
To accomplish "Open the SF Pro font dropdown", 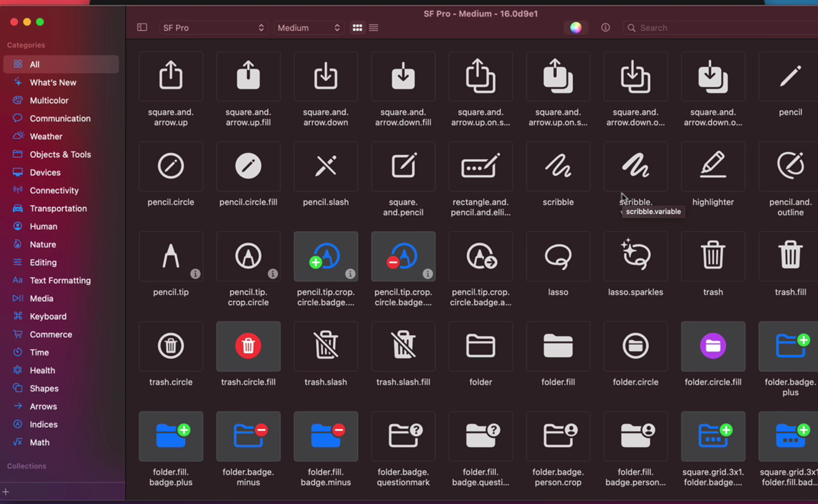I will (213, 28).
